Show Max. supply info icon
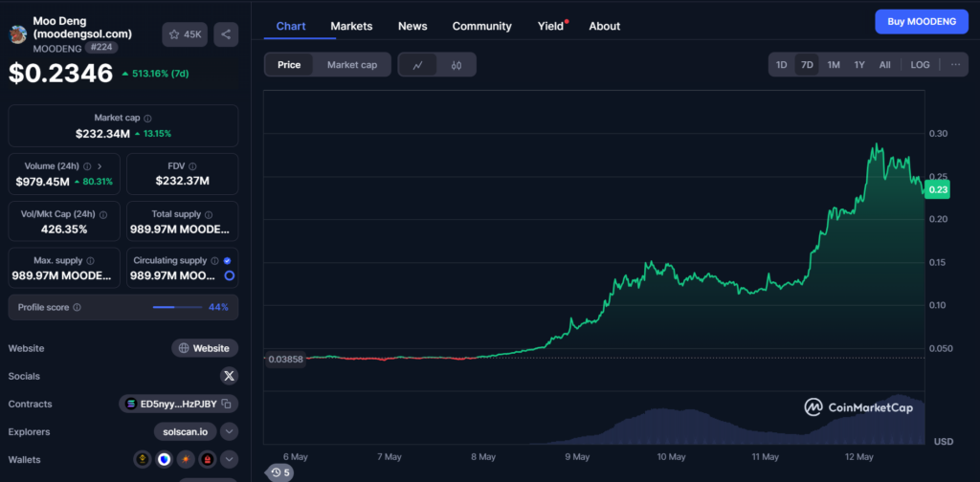 click(91, 260)
